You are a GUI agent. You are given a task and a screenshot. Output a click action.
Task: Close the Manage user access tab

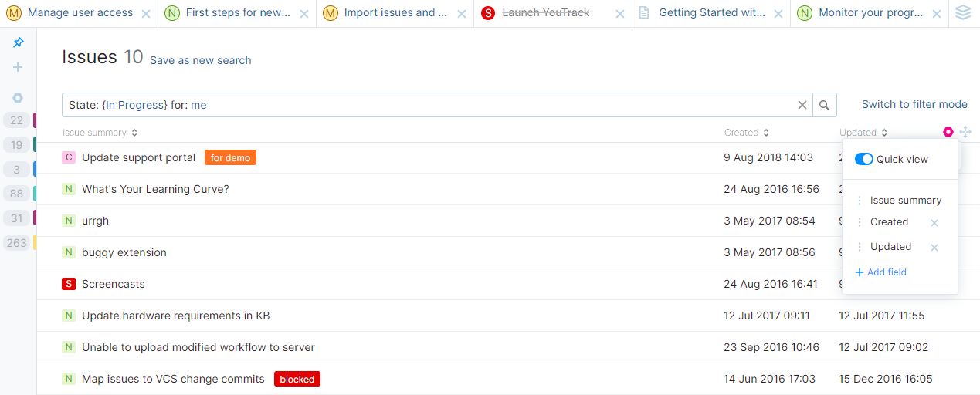coord(147,14)
